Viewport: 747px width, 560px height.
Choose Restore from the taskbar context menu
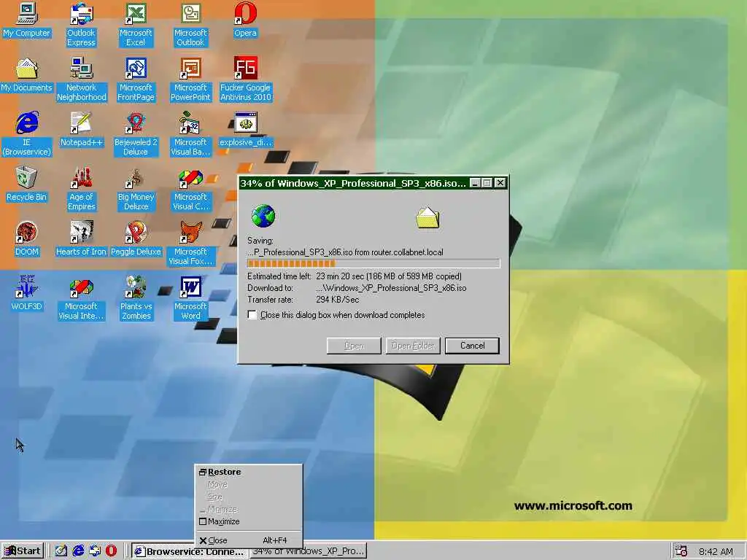tap(248, 472)
